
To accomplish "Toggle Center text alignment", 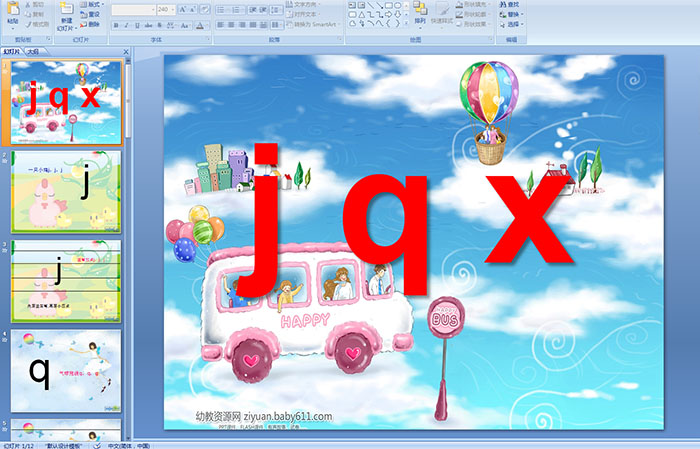I will pyautogui.click(x=231, y=25).
